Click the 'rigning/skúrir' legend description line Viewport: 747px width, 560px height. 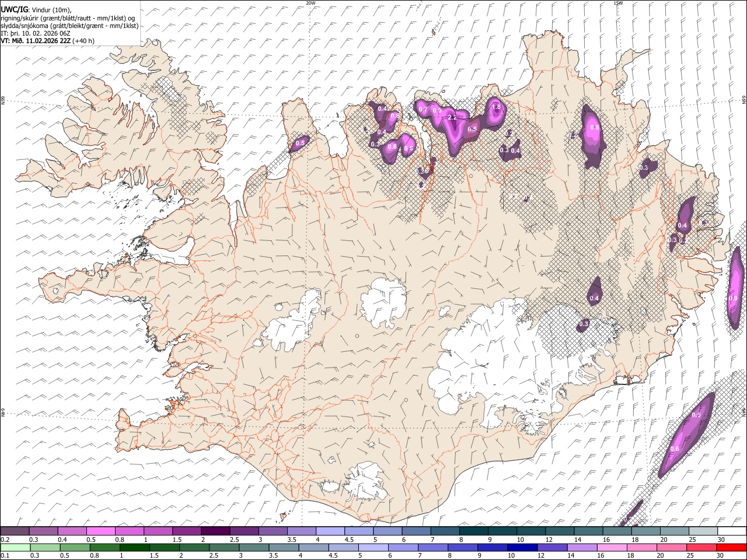(68, 18)
